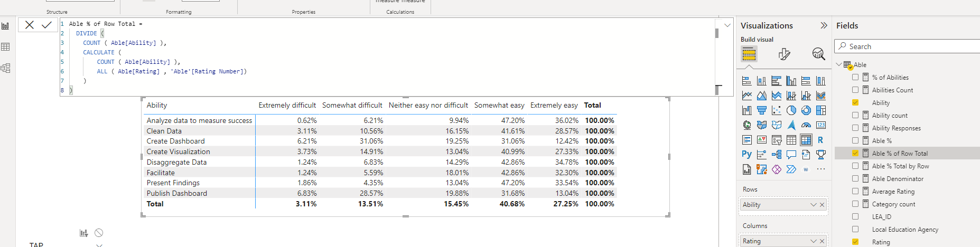Choose the Line chart visual

click(x=746, y=96)
